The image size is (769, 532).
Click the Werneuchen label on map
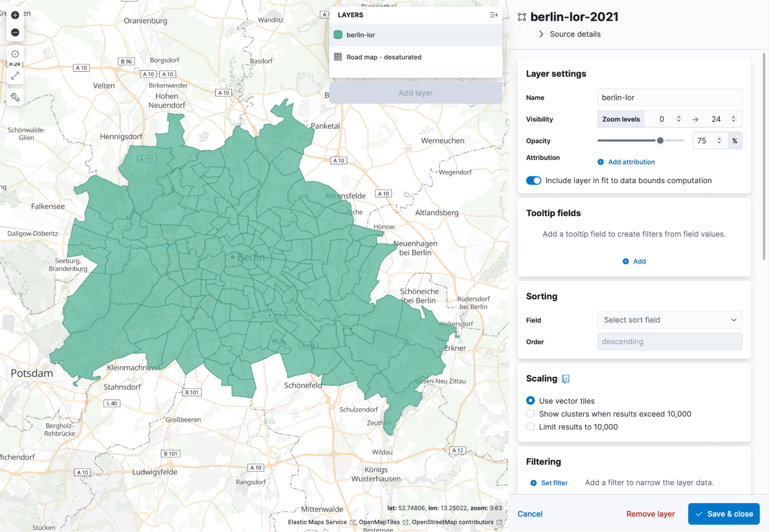click(443, 141)
